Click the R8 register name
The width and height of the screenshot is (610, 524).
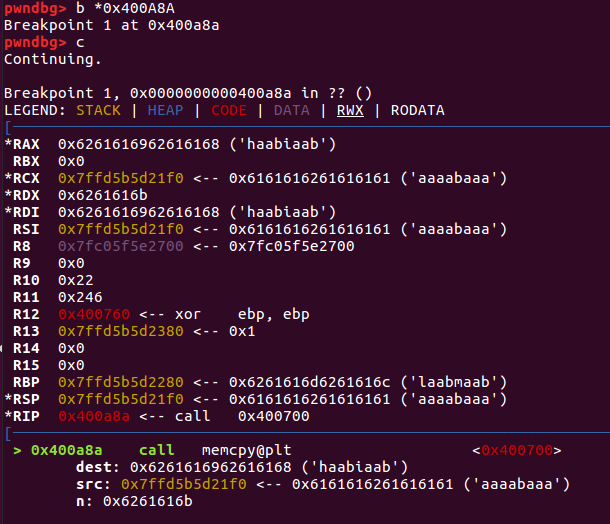point(22,247)
